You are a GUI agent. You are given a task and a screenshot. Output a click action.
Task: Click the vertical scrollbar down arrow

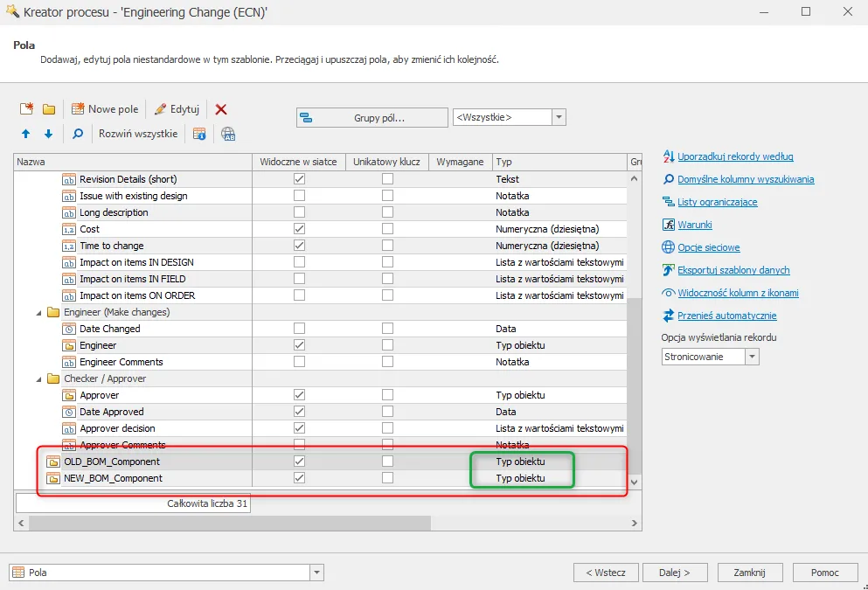tap(635, 482)
